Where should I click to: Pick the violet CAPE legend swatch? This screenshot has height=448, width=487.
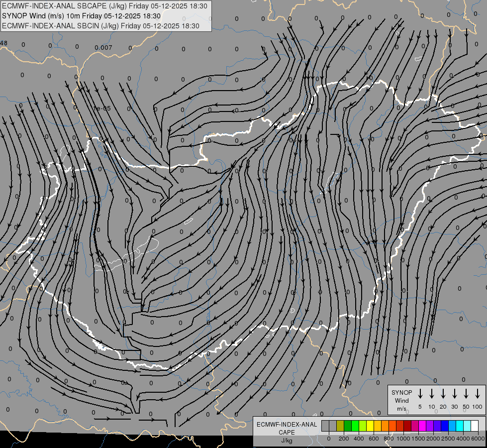[429, 426]
